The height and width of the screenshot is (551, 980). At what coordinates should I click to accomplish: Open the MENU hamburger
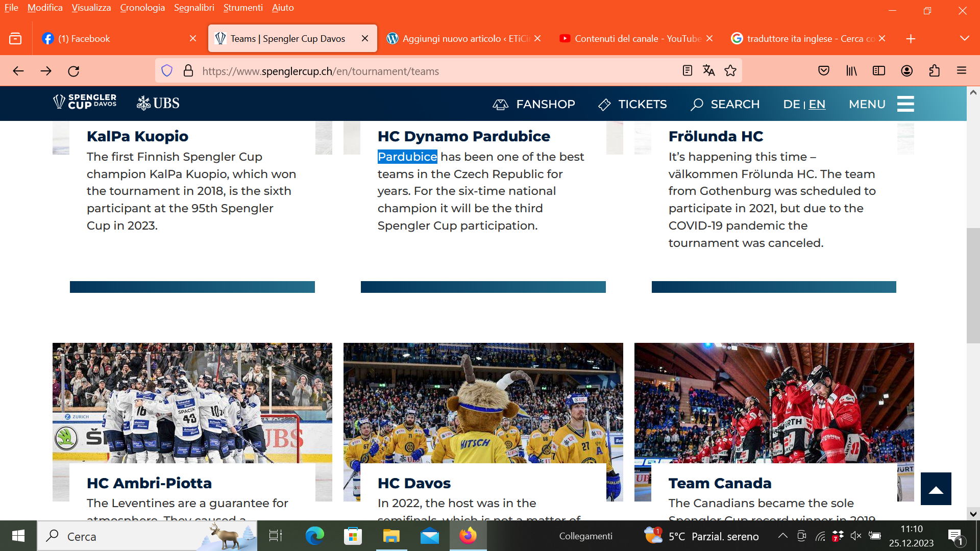881,104
